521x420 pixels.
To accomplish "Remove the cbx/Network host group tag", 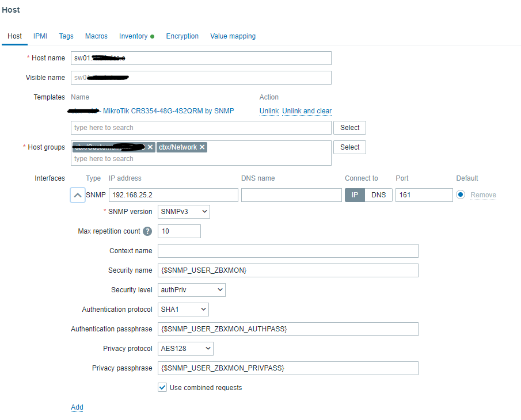I will coord(202,147).
